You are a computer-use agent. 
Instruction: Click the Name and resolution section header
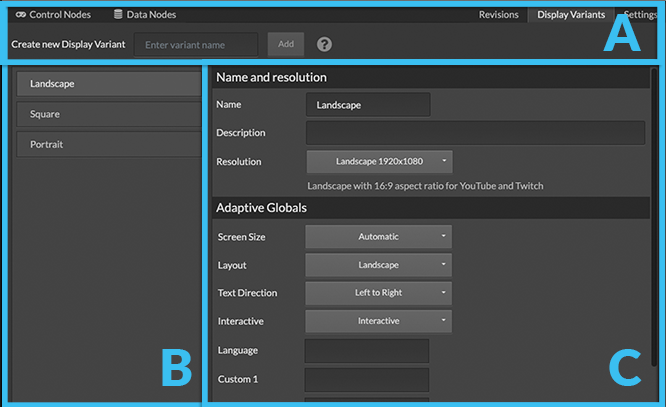[431, 77]
